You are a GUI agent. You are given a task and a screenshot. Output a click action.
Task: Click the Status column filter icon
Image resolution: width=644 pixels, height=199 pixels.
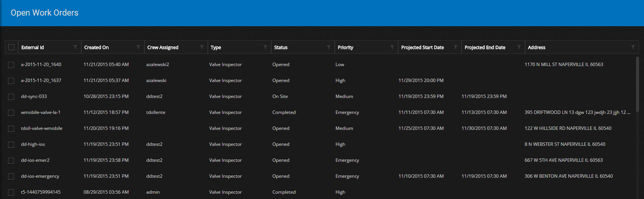[329, 47]
